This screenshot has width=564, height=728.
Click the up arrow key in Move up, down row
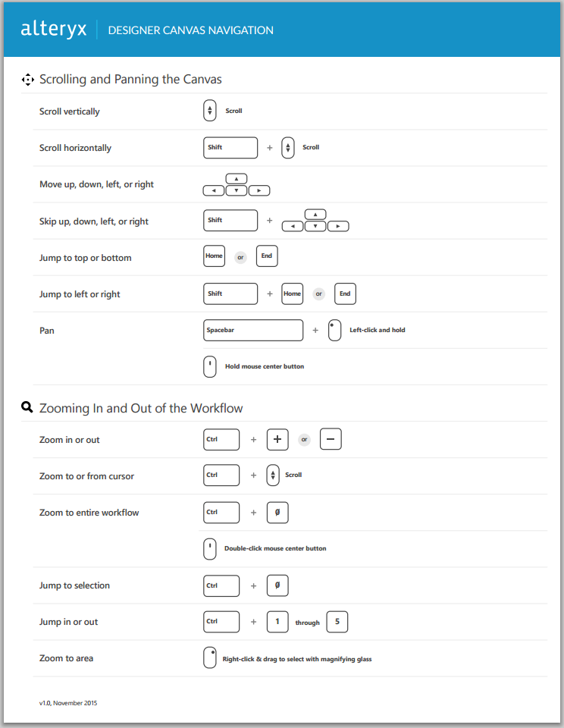(x=237, y=179)
